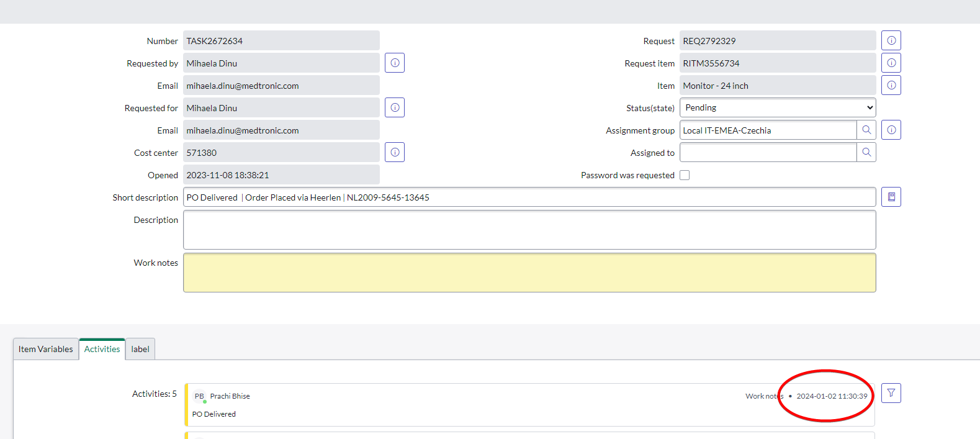Viewport: 980px width, 439px height.
Task: Click in the Description text area
Action: [x=529, y=230]
